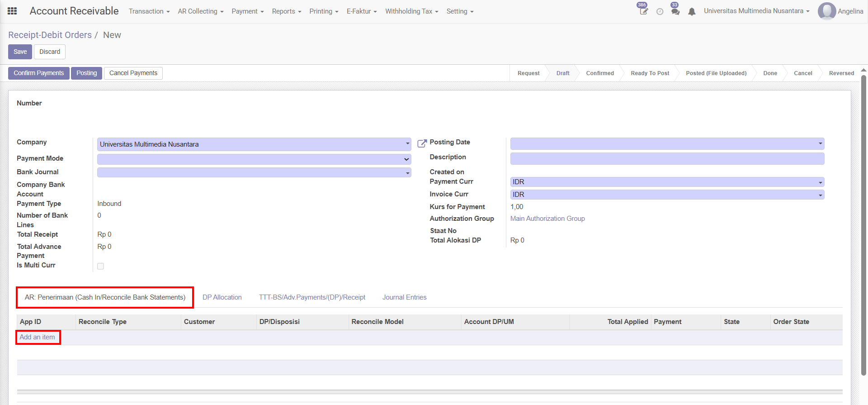Open the apps grid menu icon

[12, 11]
